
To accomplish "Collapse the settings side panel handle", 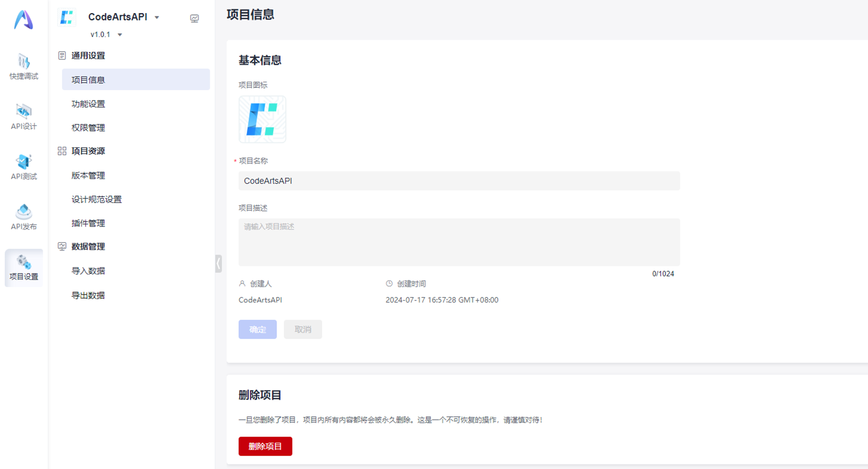I will tap(218, 264).
